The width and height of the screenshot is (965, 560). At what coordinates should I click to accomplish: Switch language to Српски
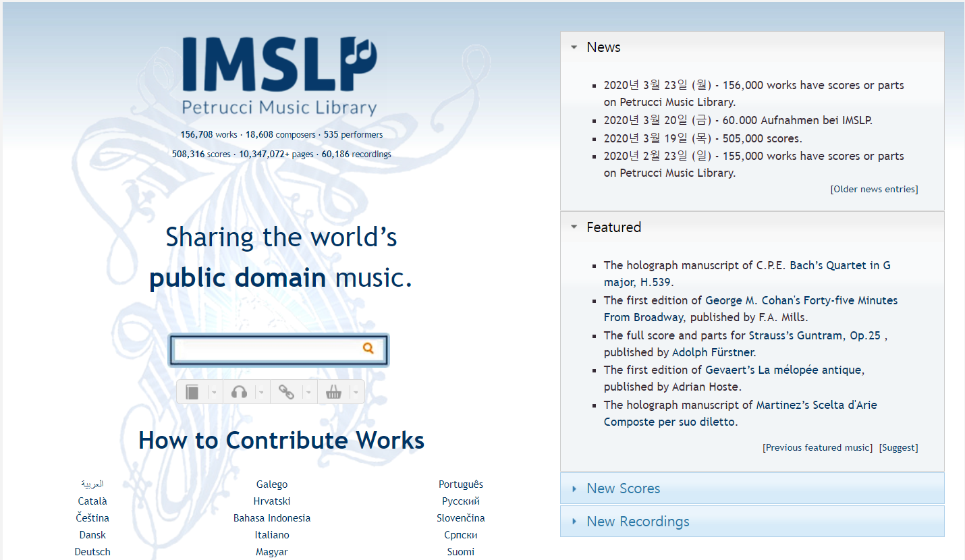[x=461, y=535]
